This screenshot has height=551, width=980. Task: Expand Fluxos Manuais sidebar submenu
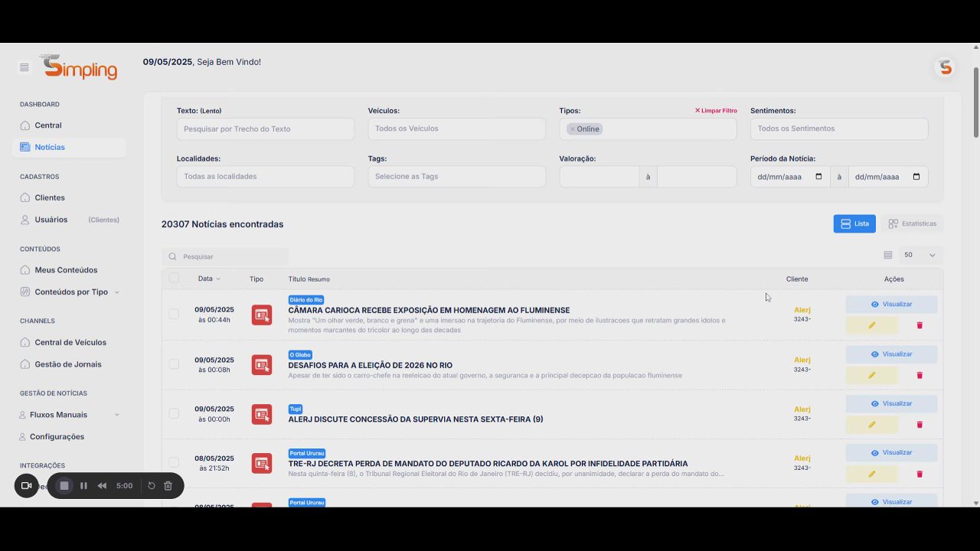pos(69,415)
